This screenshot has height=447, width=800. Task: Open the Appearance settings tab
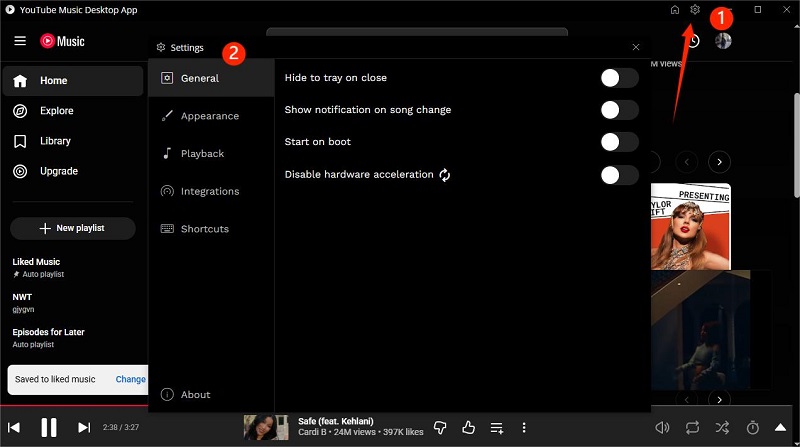click(211, 116)
